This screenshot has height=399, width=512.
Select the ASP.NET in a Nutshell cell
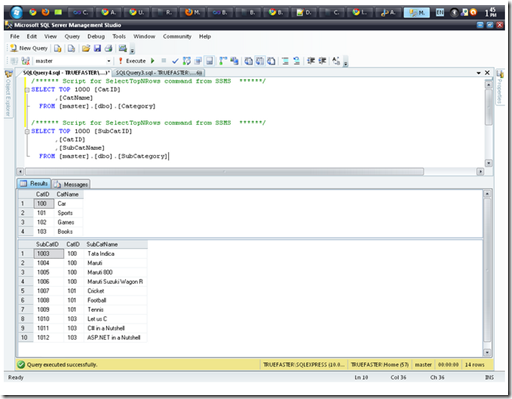click(x=115, y=338)
